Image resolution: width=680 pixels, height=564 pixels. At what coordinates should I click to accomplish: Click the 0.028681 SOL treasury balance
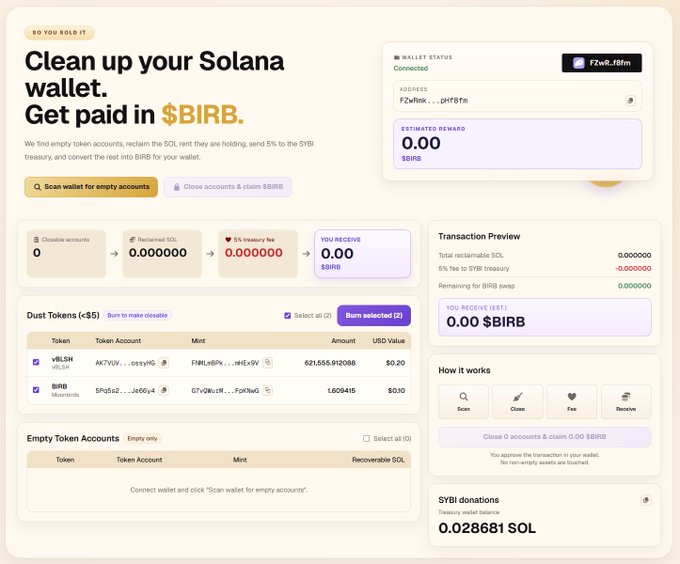[x=487, y=528]
